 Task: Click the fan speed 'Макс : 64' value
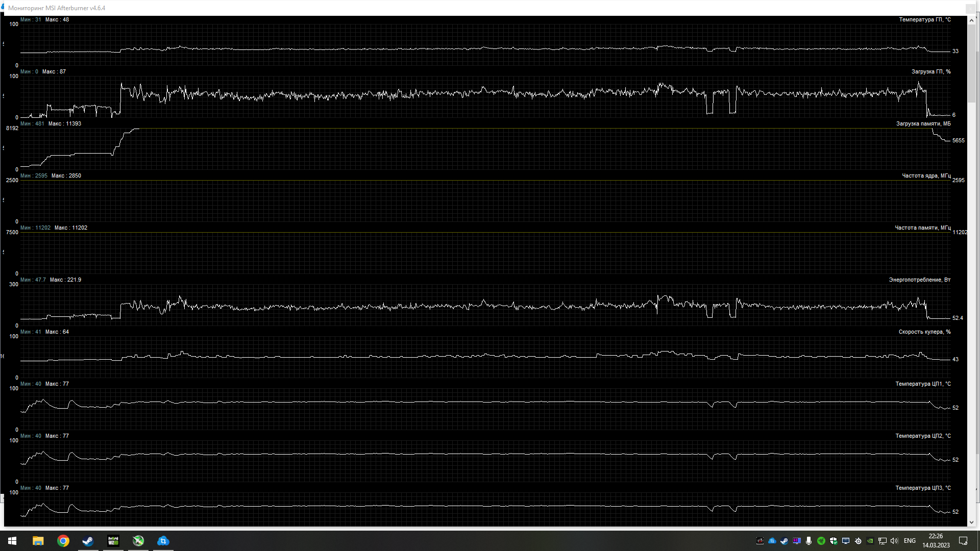57,332
